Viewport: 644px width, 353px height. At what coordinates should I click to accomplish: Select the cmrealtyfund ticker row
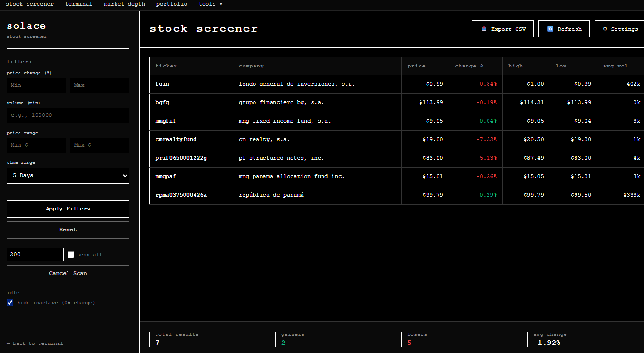coord(176,139)
